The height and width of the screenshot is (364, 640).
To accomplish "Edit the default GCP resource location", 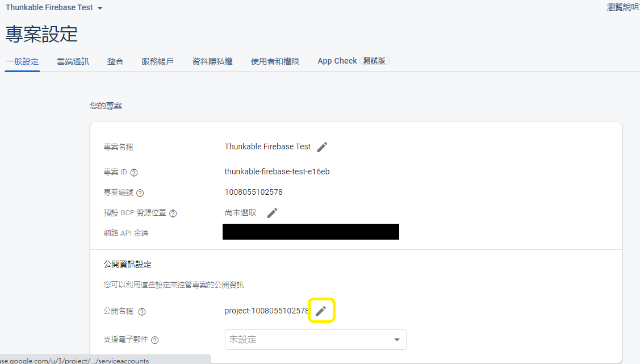I will 272,213.
